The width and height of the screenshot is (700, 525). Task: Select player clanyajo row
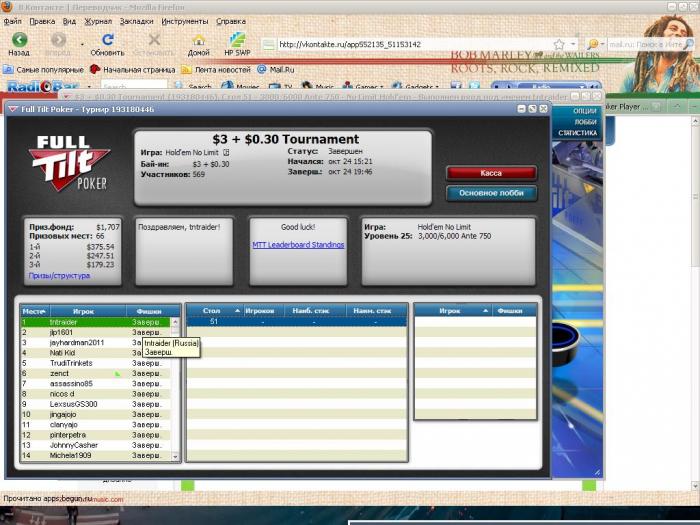[96, 425]
